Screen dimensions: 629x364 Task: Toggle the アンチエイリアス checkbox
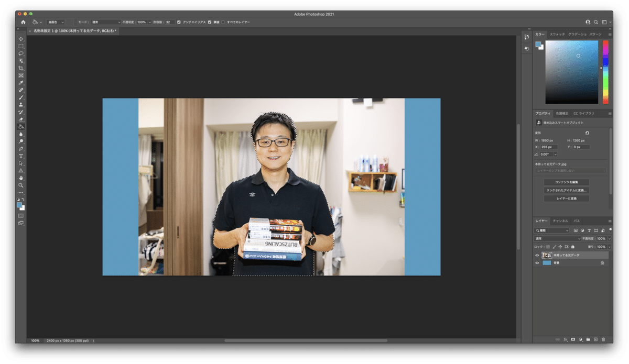[x=179, y=22]
